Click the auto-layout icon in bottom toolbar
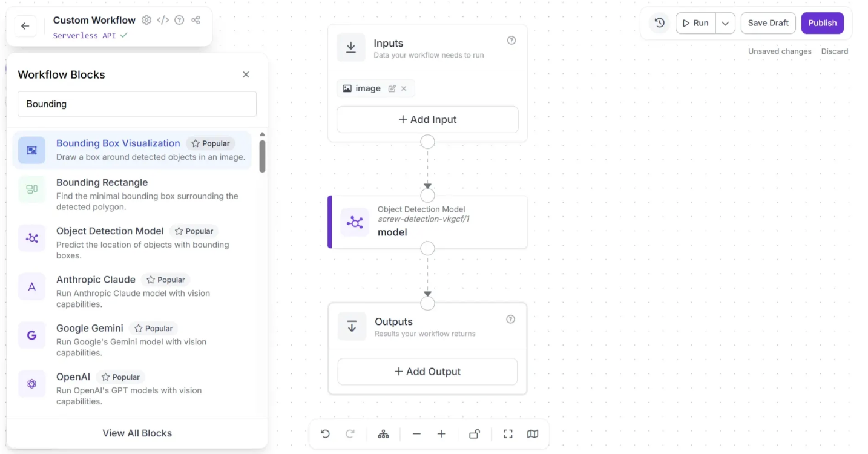The image size is (868, 454). 383,434
